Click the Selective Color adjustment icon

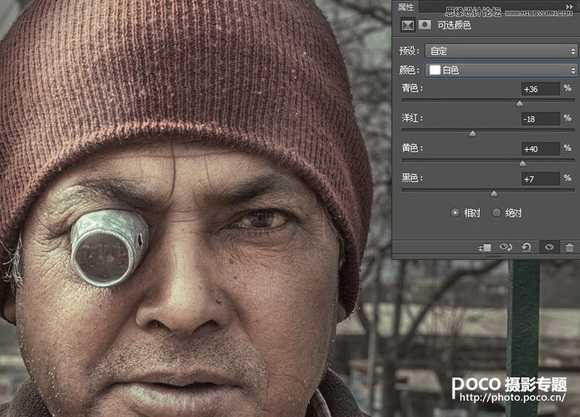click(x=408, y=25)
